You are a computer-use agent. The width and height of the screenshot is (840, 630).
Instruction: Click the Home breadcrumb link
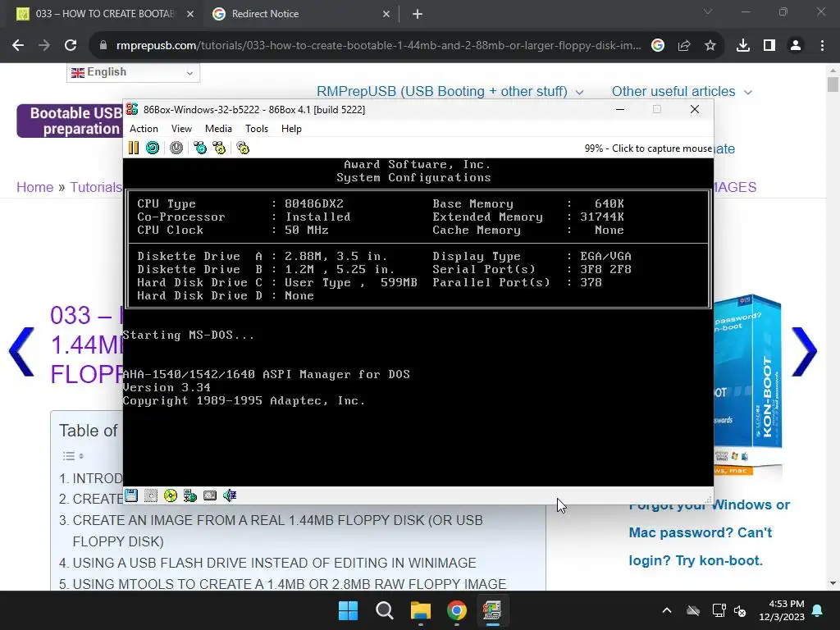pos(34,187)
